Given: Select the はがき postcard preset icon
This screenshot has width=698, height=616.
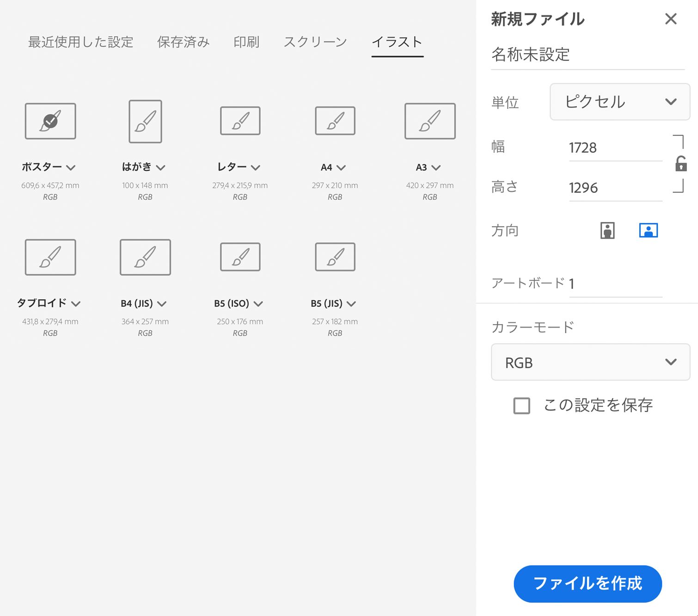Looking at the screenshot, I should click(145, 121).
